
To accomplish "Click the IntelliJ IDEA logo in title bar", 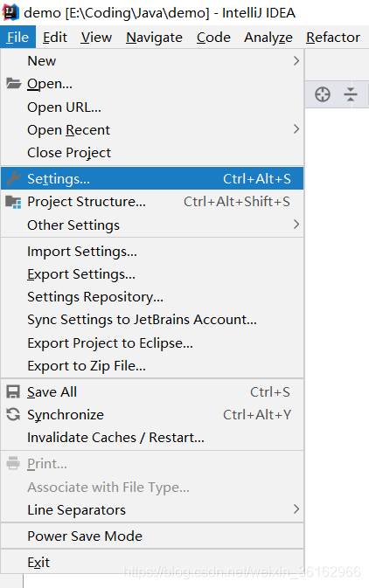I will [x=10, y=12].
